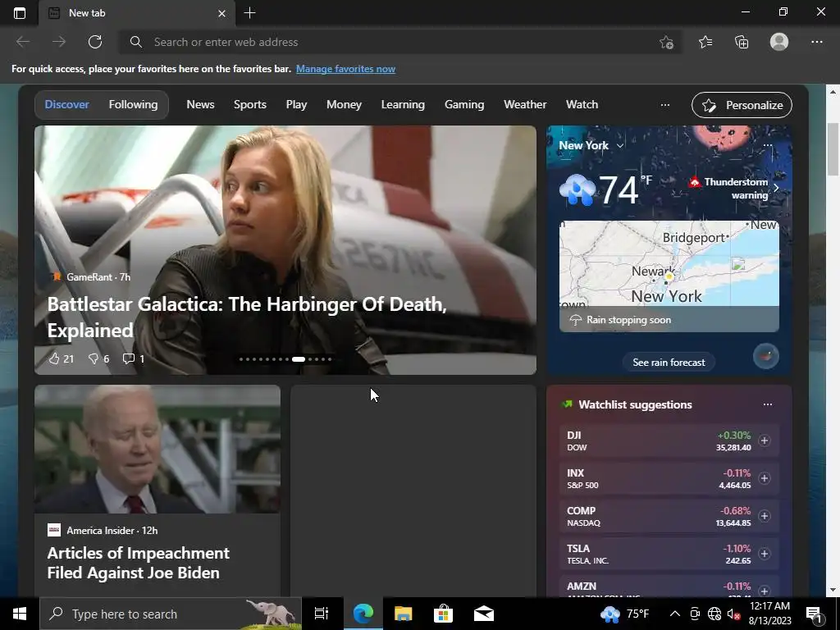This screenshot has width=840, height=630.
Task: Click Manage favorites now link
Action: (x=345, y=69)
